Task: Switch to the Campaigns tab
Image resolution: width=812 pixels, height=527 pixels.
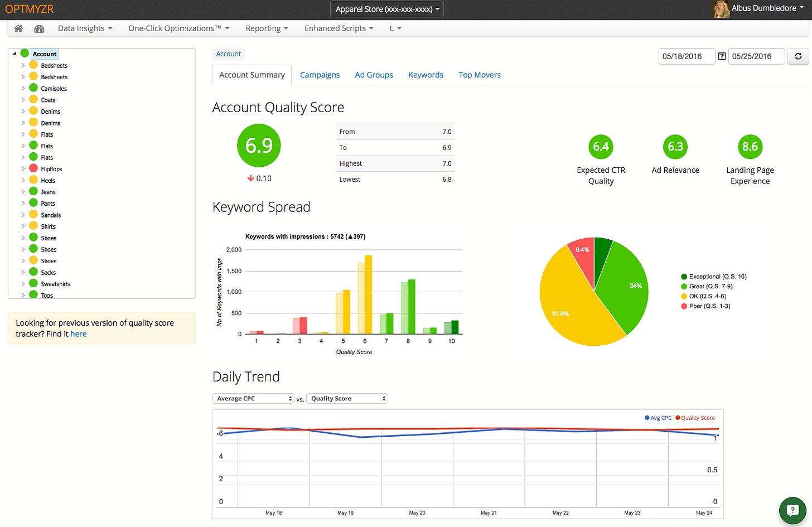Action: coord(320,75)
